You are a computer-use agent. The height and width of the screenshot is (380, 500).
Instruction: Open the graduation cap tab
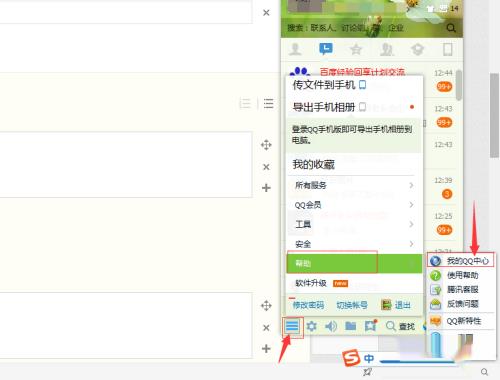[417, 50]
